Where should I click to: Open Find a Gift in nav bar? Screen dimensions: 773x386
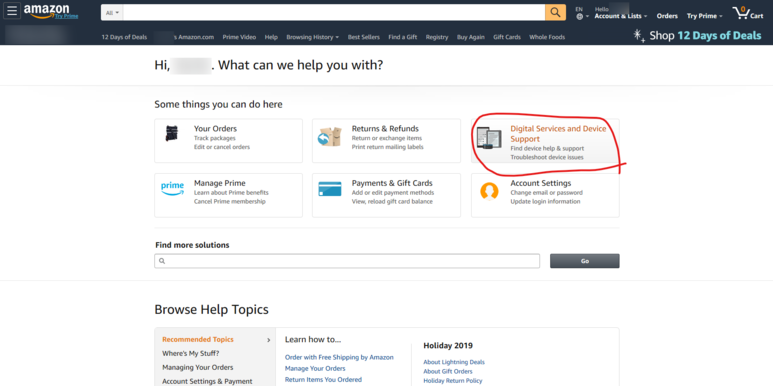tap(403, 37)
